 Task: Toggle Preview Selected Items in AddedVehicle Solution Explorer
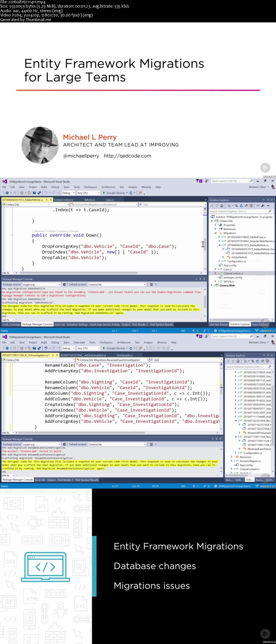tap(268, 206)
